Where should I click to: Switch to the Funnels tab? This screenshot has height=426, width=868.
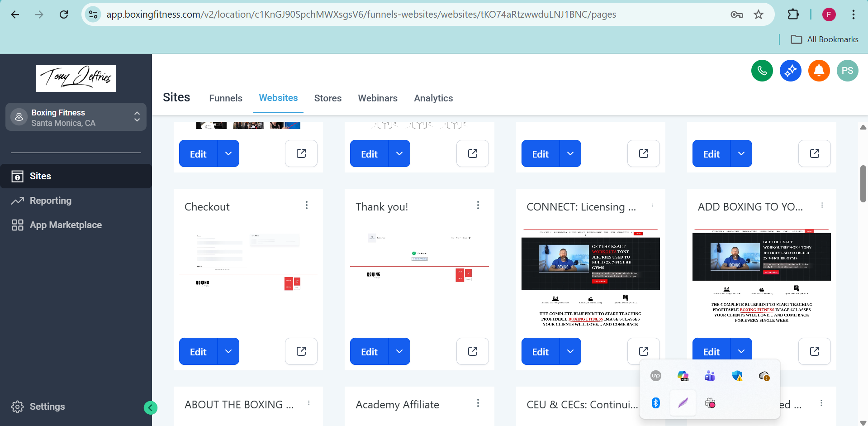pyautogui.click(x=226, y=98)
